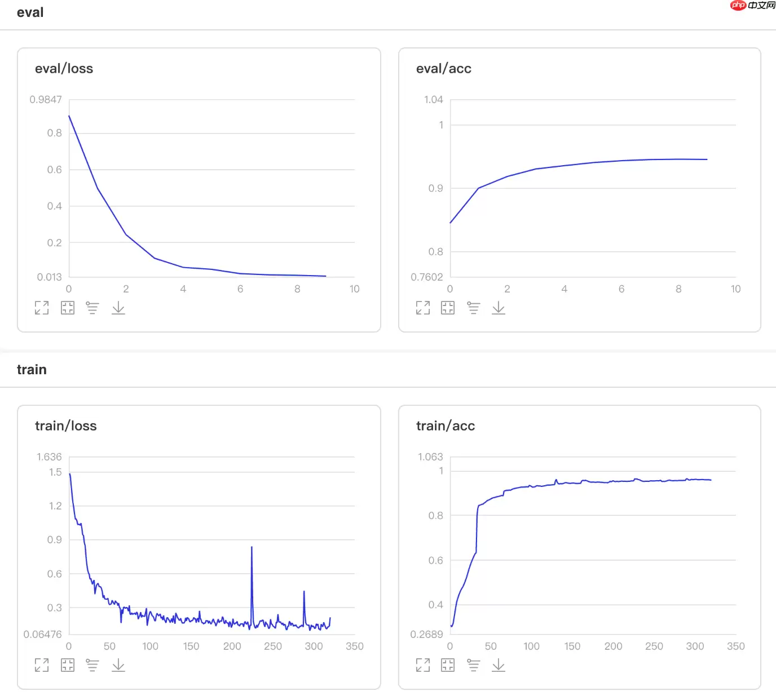Click eval/acc selection-zoom grid icon
The width and height of the screenshot is (776, 700).
448,308
